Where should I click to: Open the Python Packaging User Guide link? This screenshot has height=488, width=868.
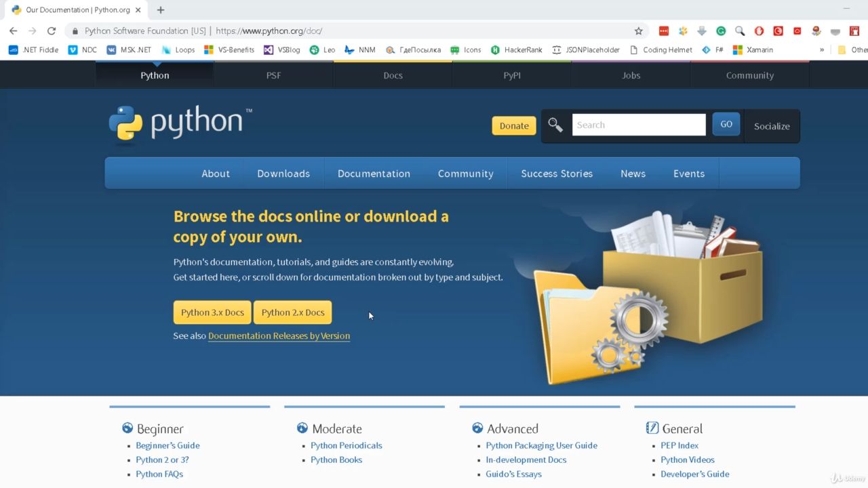tap(542, 445)
